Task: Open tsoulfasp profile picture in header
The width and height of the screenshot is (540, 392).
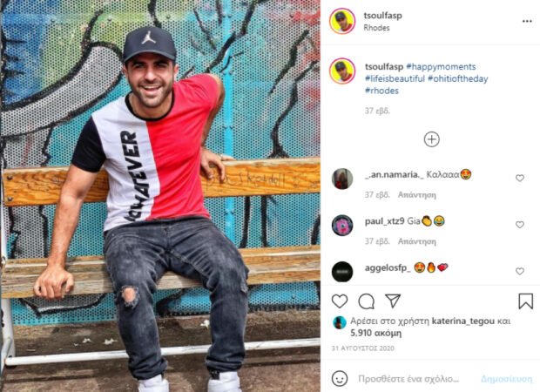Action: click(342, 22)
